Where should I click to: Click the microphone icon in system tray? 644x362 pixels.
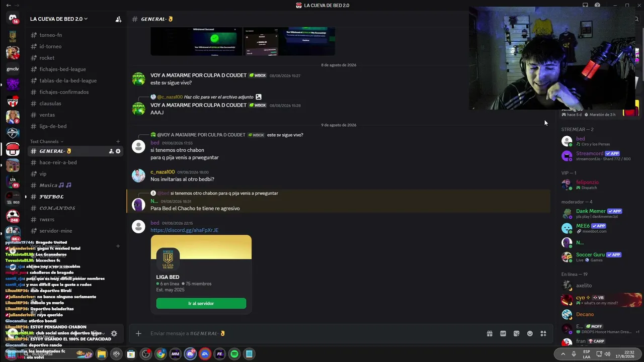[x=574, y=354]
